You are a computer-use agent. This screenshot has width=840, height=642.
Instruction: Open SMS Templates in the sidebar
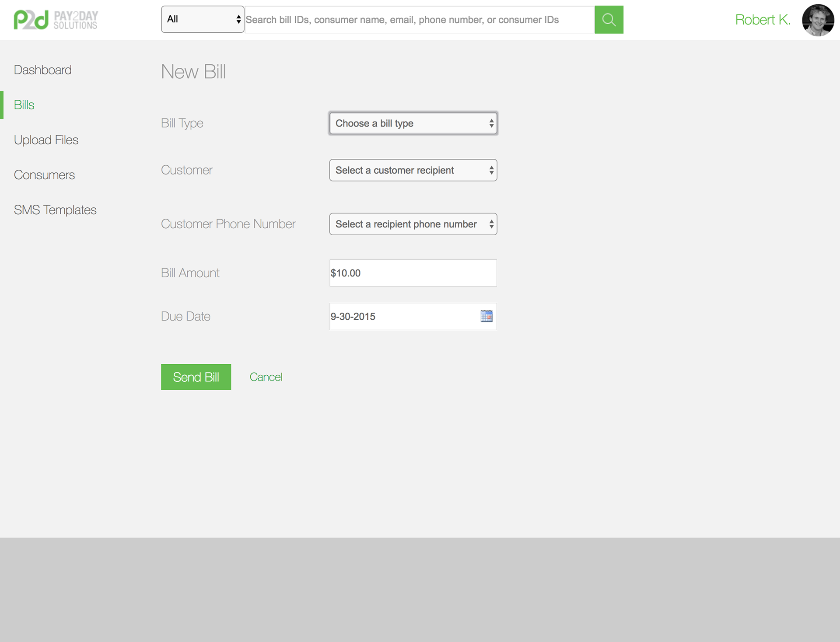55,210
